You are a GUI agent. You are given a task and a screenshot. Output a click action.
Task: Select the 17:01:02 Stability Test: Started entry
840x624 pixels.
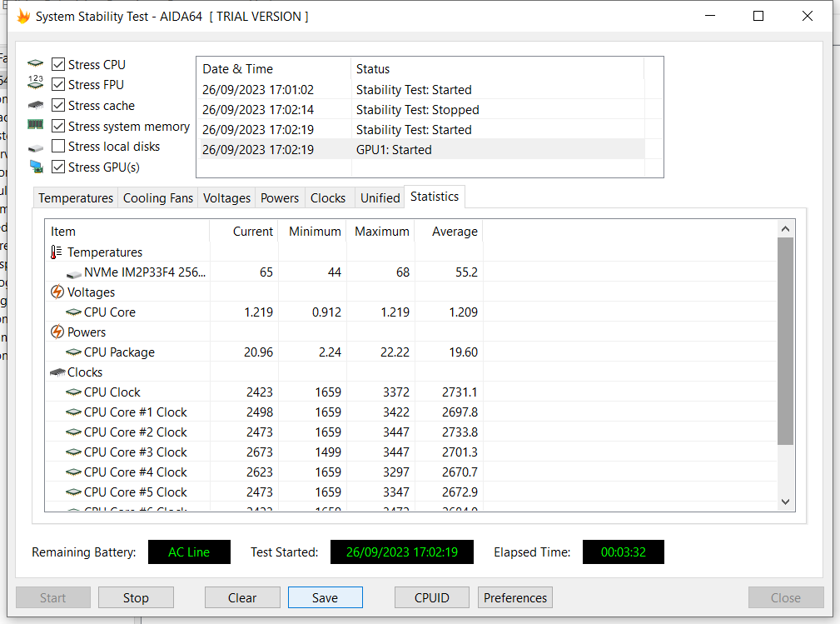[420, 89]
